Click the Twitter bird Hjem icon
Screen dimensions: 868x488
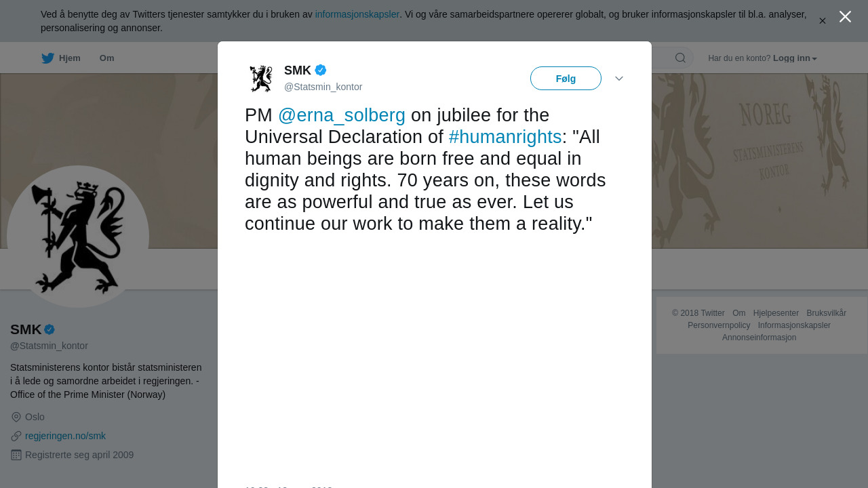pos(47,58)
